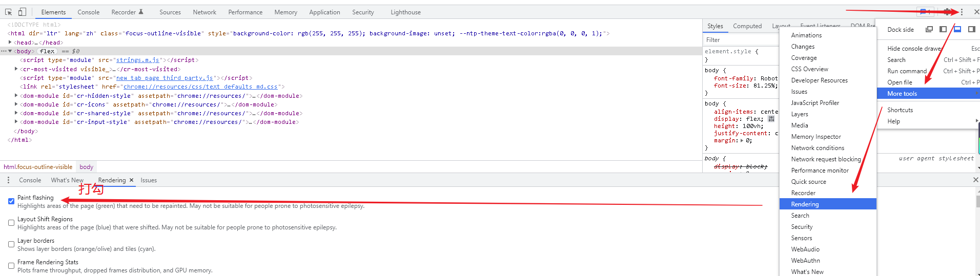The width and height of the screenshot is (980, 276).
Task: Enable Frame Rendering Stats checkbox
Action: click(x=11, y=266)
